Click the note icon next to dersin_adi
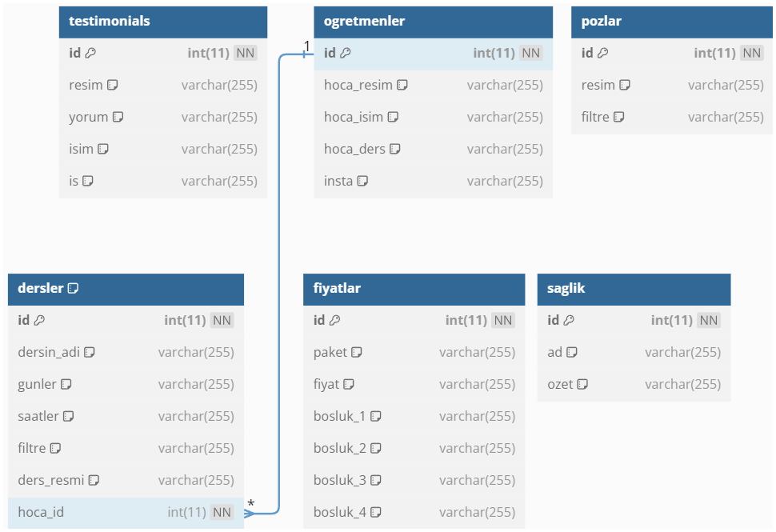Viewport: 776px width, 532px height. click(89, 352)
